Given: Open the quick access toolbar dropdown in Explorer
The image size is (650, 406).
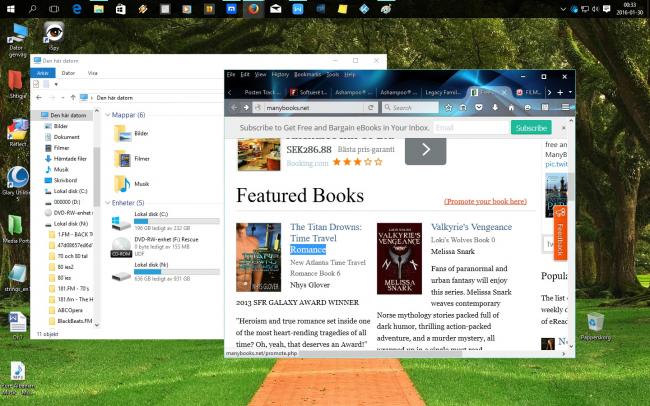Looking at the screenshot, I should (56, 84).
